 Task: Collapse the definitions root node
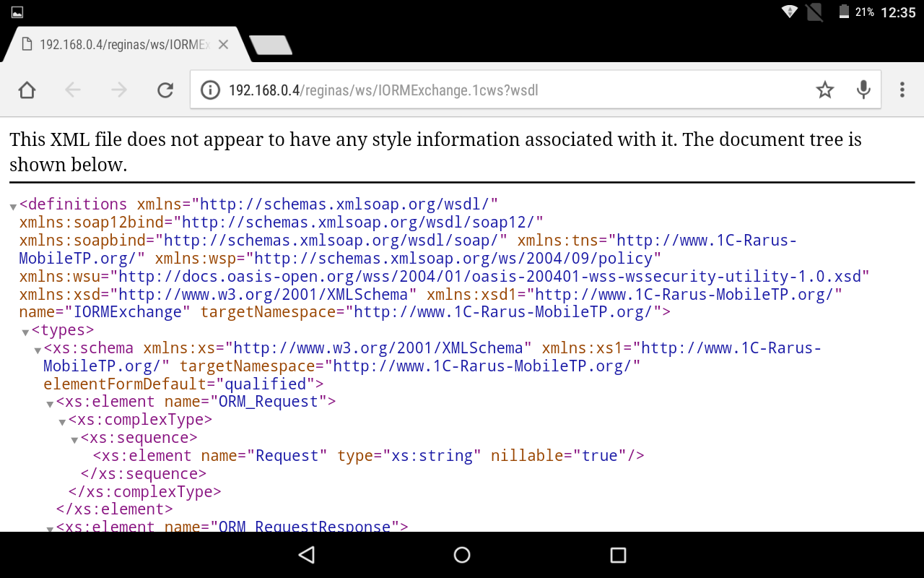click(13, 207)
